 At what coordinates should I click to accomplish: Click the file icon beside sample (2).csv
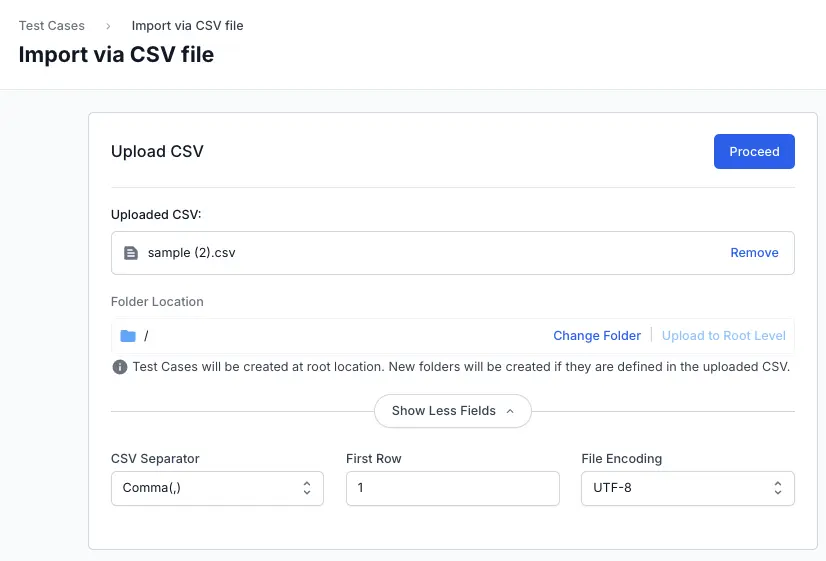click(130, 253)
